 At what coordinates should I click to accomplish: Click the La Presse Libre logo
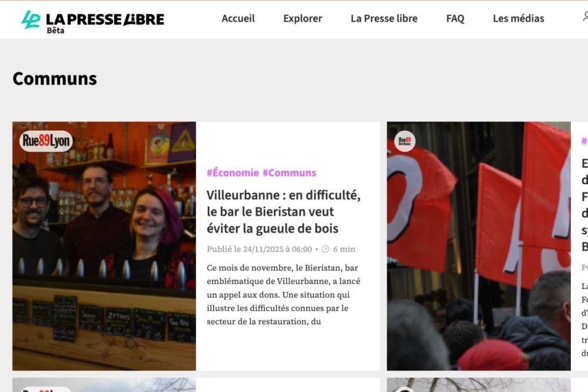pyautogui.click(x=92, y=19)
